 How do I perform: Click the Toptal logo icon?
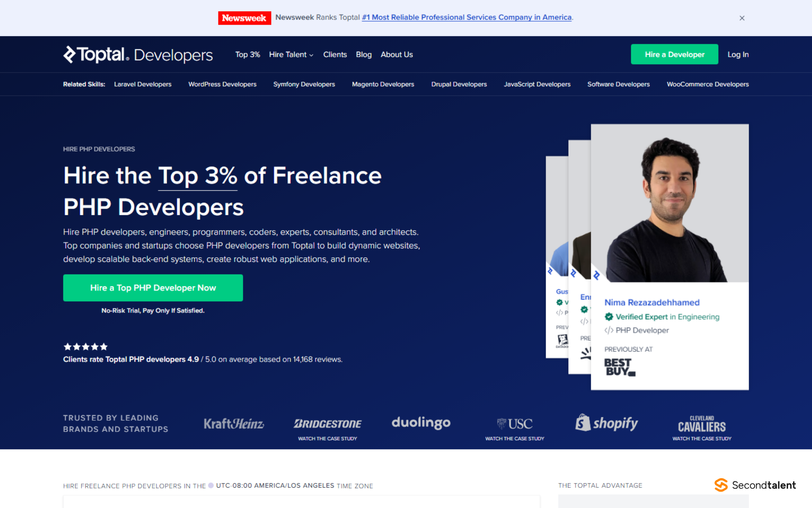(69, 54)
